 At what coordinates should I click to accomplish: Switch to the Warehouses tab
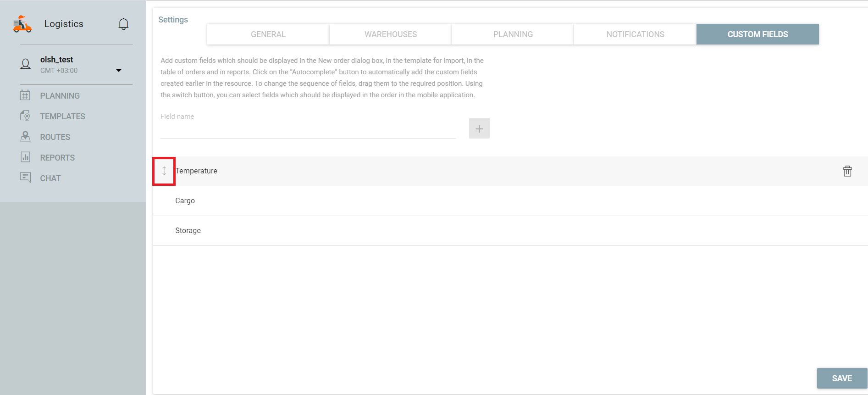click(x=390, y=34)
